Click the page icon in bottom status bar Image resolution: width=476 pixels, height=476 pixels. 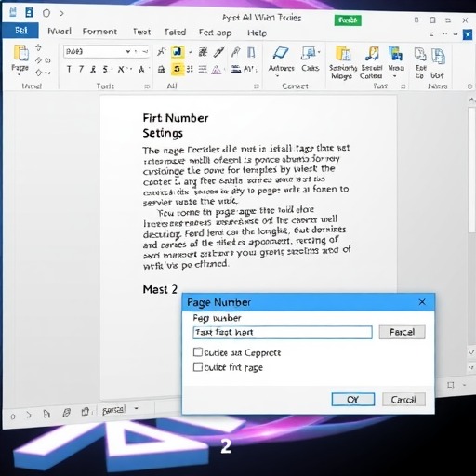[46, 414]
